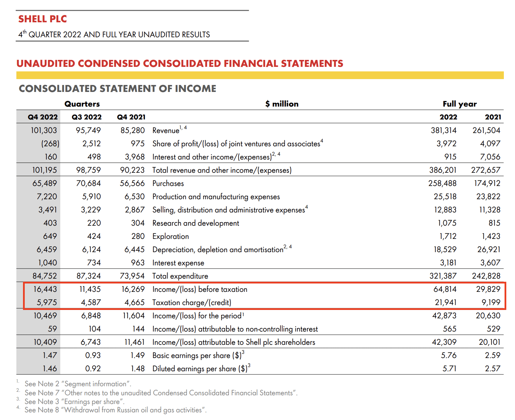Select See Note 8 Withdrawal from Russian activities
Screen dimensions: 515x420
[x=115, y=410]
